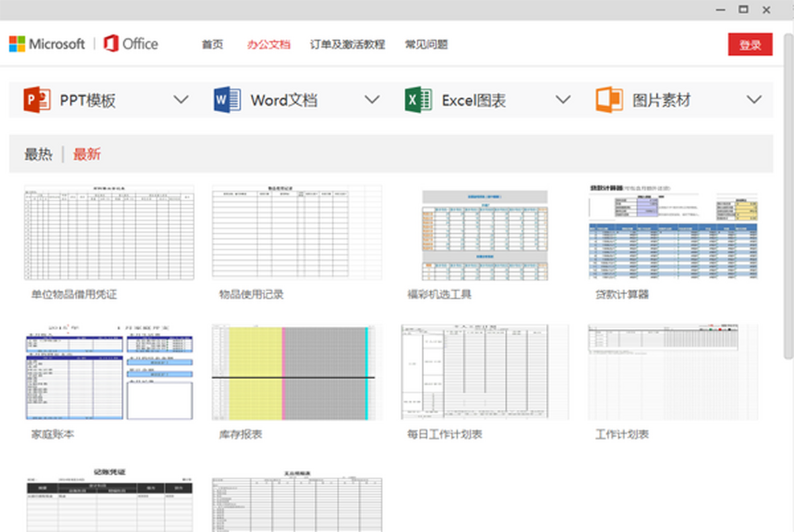Click the red 登录 button
794x532 pixels.
click(x=750, y=44)
